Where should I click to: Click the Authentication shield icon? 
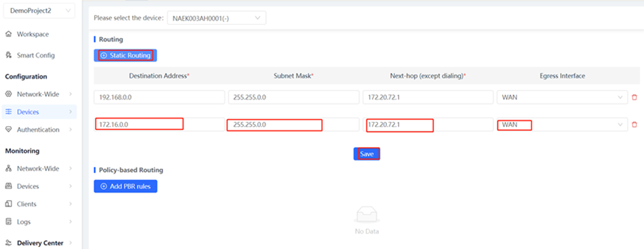8,130
